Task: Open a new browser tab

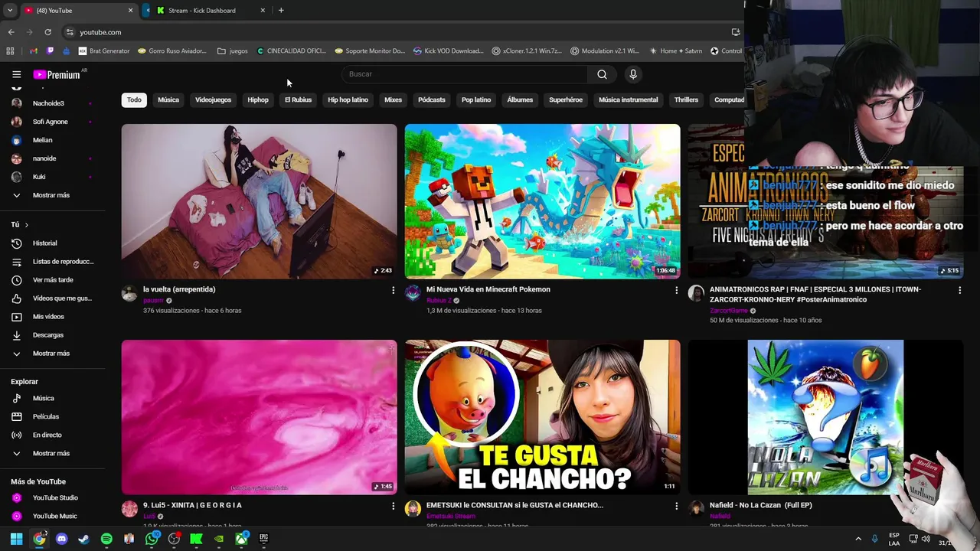Action: pos(281,10)
